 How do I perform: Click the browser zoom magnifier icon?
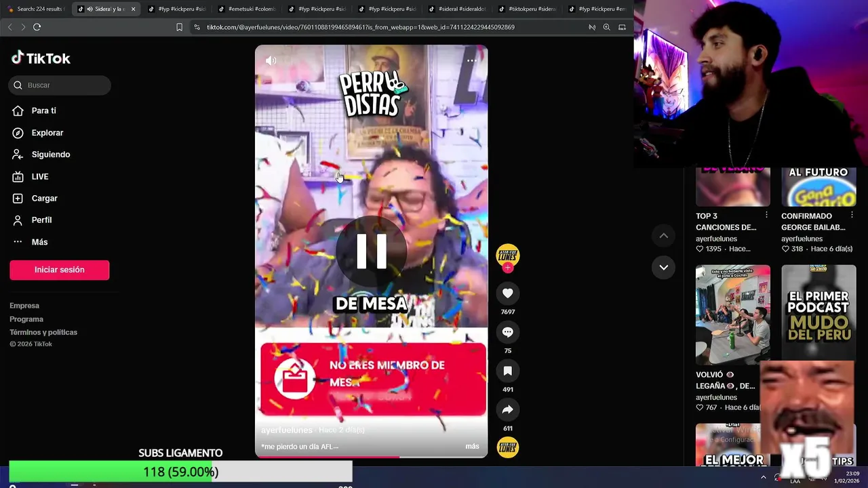(x=606, y=27)
